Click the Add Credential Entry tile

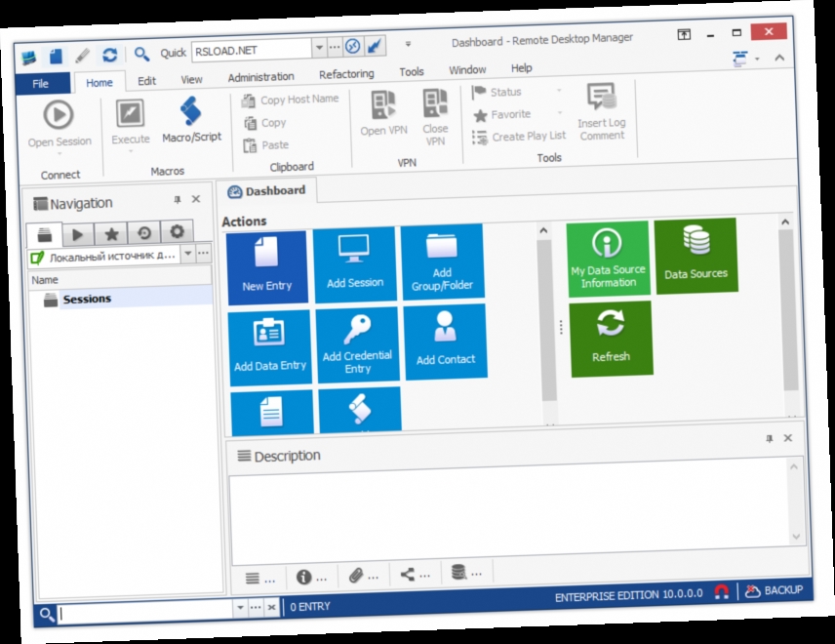[357, 344]
